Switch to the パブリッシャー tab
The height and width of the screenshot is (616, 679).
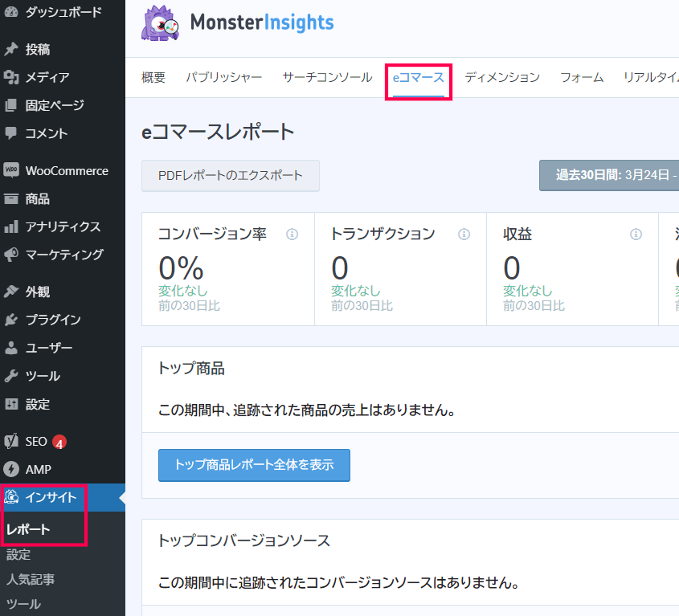coord(224,77)
